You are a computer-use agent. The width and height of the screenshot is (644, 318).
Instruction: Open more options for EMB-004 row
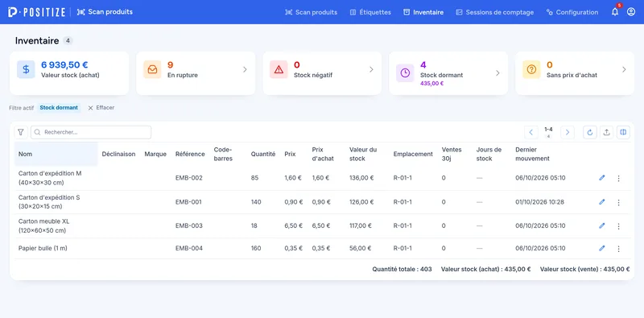click(x=618, y=249)
